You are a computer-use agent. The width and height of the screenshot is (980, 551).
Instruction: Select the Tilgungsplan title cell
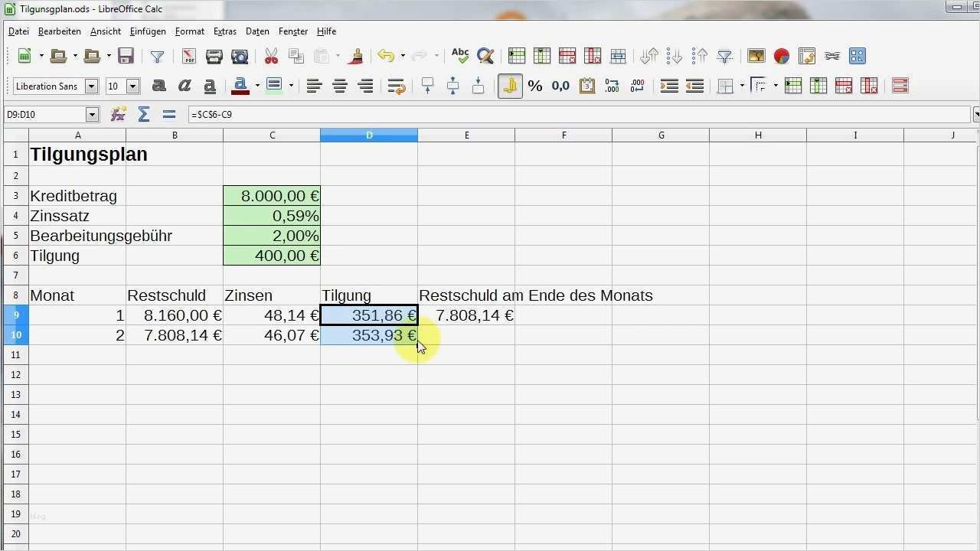[77, 155]
